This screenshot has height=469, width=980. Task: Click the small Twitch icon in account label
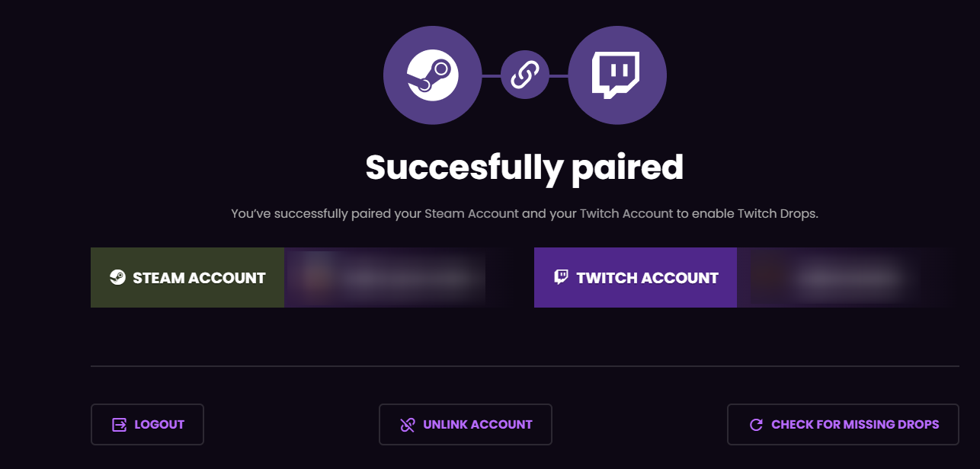pyautogui.click(x=561, y=277)
